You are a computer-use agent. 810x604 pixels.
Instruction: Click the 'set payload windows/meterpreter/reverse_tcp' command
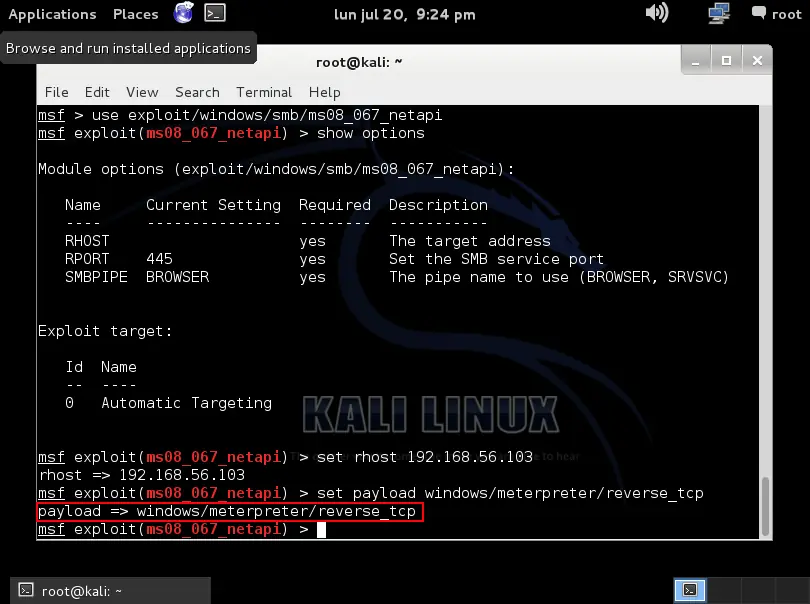point(510,493)
